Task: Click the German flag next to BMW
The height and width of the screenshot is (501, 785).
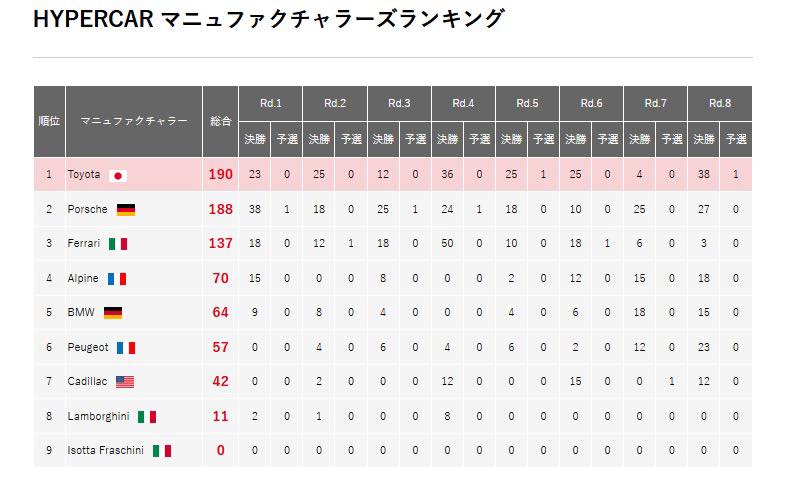Action: [113, 313]
